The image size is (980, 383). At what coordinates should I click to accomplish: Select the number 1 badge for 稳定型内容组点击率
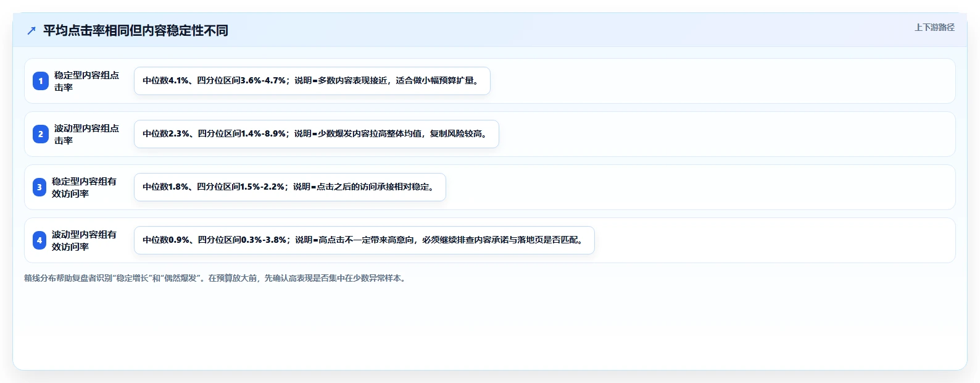point(41,81)
